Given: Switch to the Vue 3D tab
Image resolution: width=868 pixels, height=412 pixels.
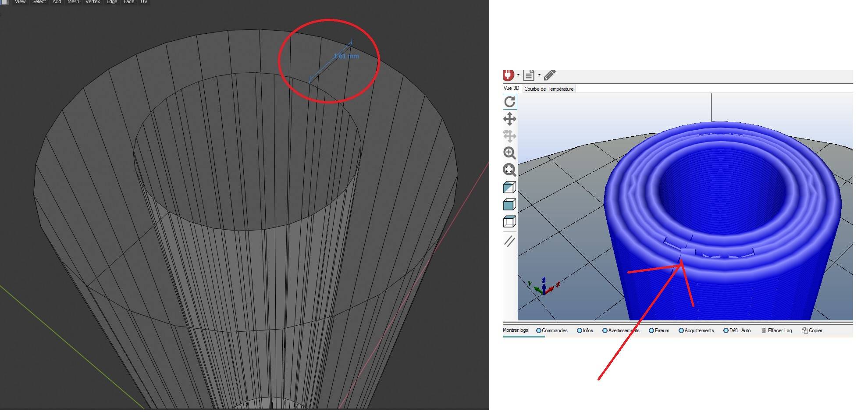Looking at the screenshot, I should (512, 88).
